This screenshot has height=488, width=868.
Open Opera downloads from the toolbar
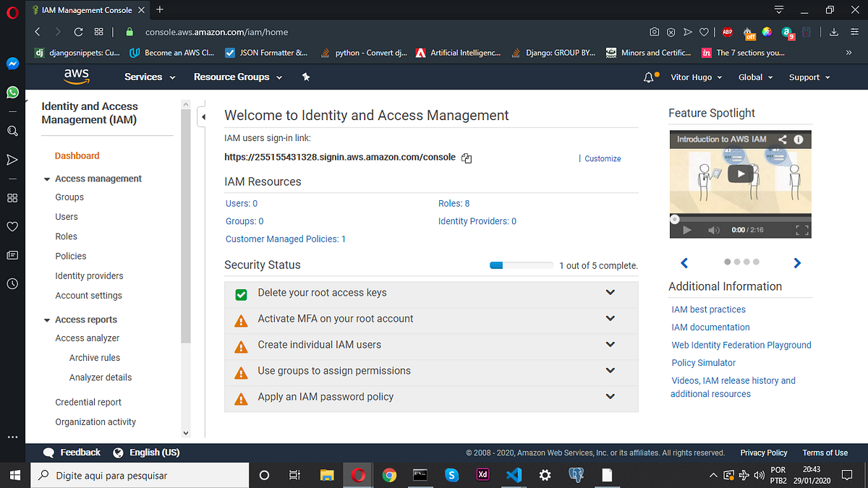click(834, 32)
